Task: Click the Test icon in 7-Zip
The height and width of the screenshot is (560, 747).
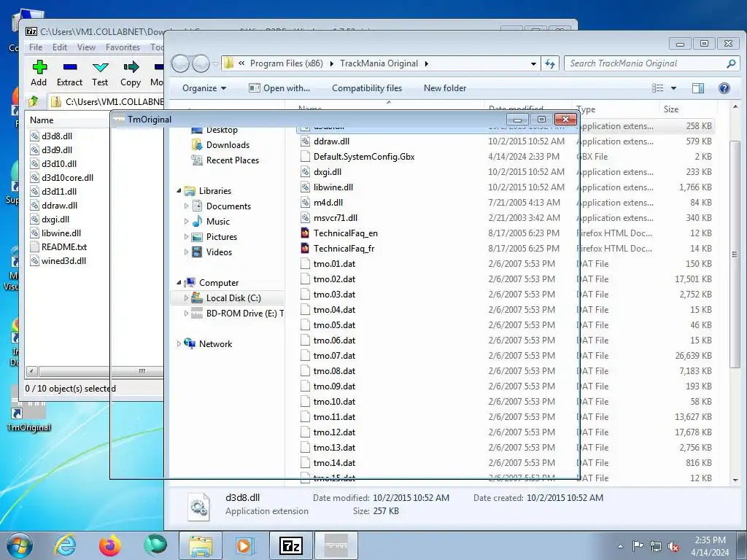Action: (100, 74)
